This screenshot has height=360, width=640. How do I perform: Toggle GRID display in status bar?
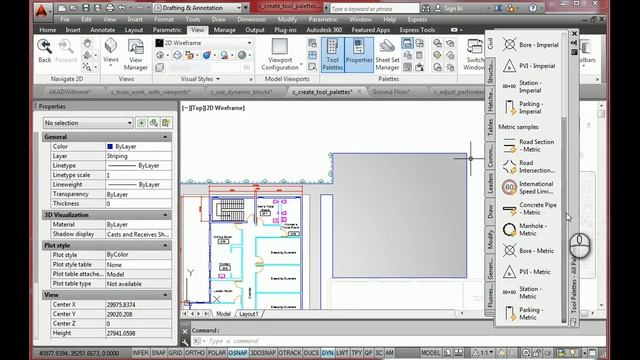point(176,352)
